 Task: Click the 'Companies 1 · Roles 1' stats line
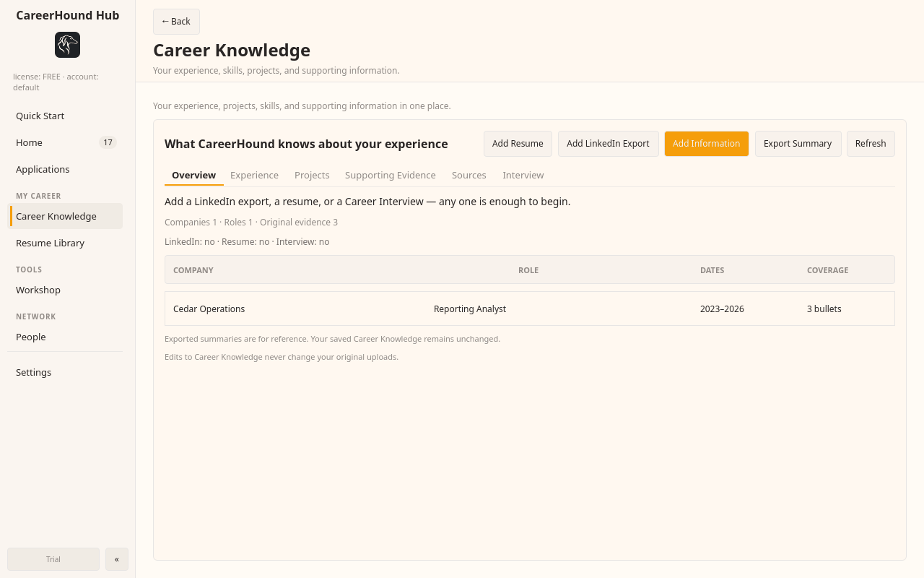[251, 223]
